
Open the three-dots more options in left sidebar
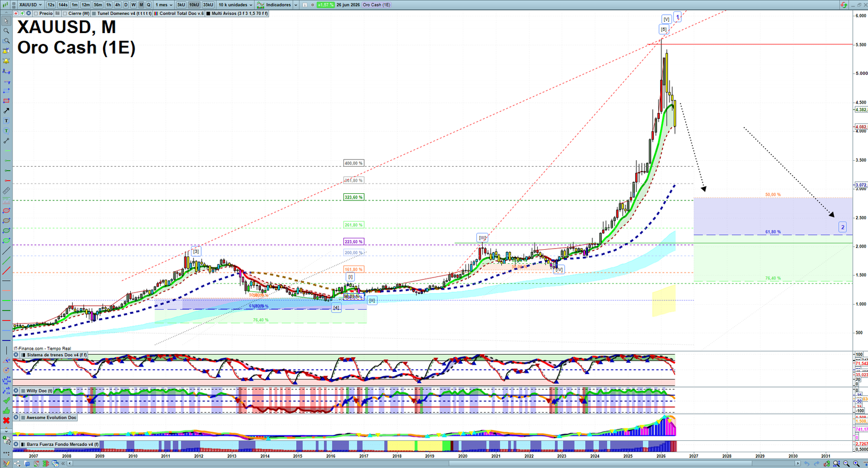pos(7,453)
